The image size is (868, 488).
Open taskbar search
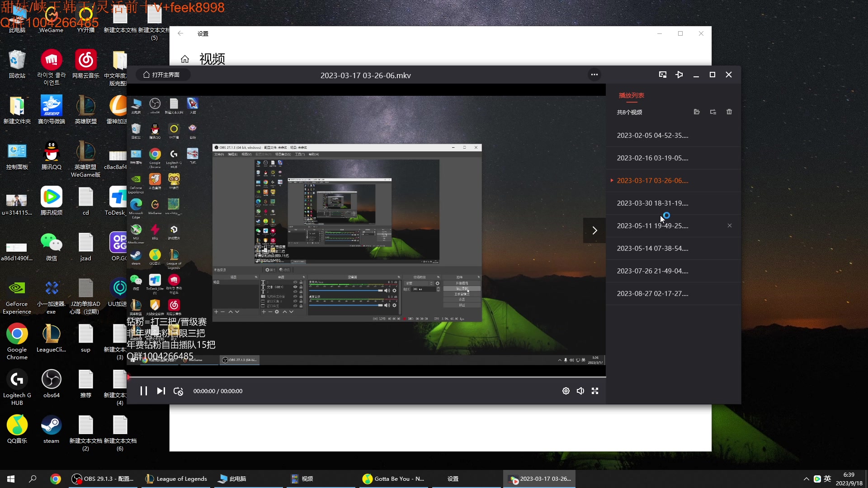point(33,479)
